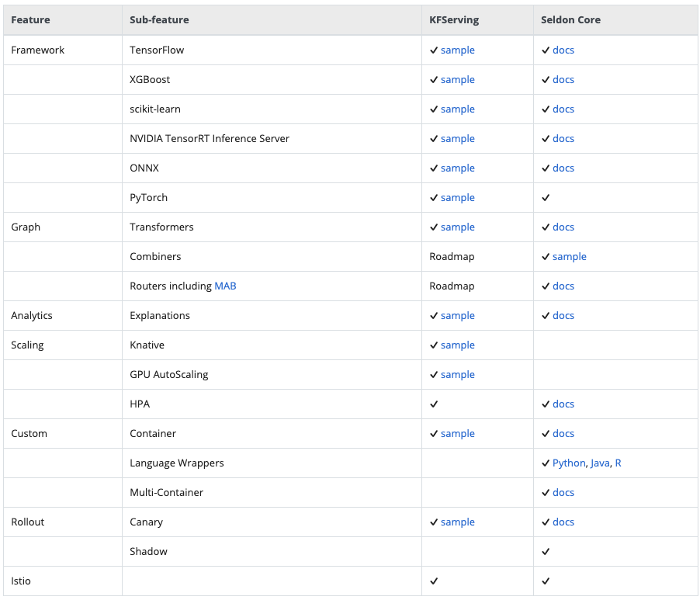This screenshot has width=700, height=600.
Task: Click the KFServing column header
Action: click(x=454, y=20)
